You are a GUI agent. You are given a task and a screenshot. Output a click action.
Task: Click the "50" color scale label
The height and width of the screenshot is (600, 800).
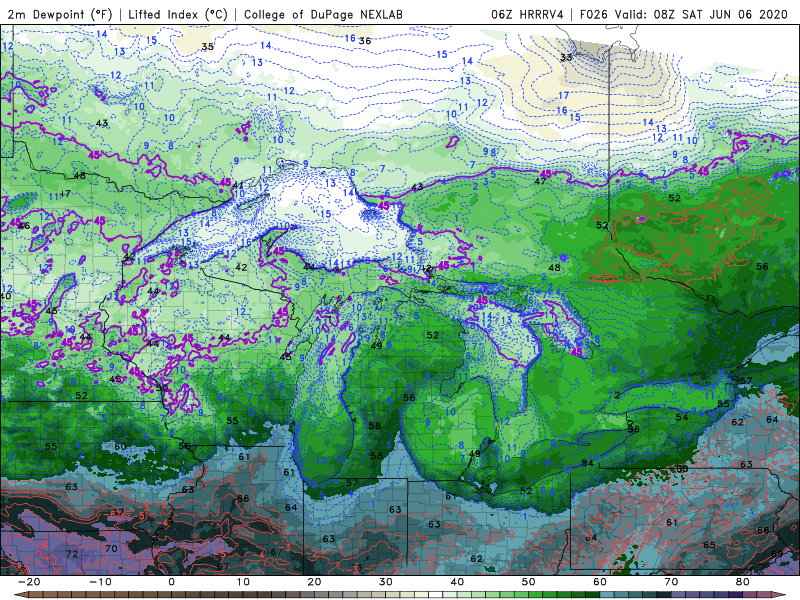(529, 582)
